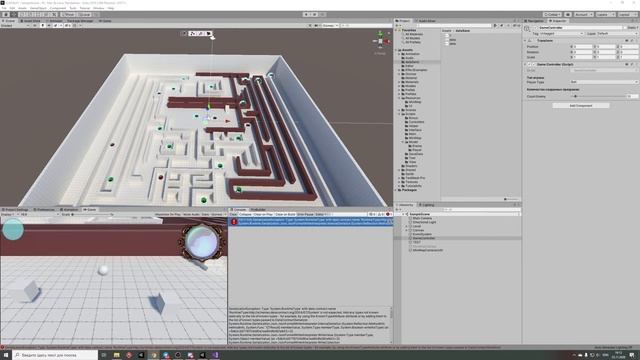Toggle the Game Controller script enabled checkbox
This screenshot has height=360, width=640.
(534, 64)
